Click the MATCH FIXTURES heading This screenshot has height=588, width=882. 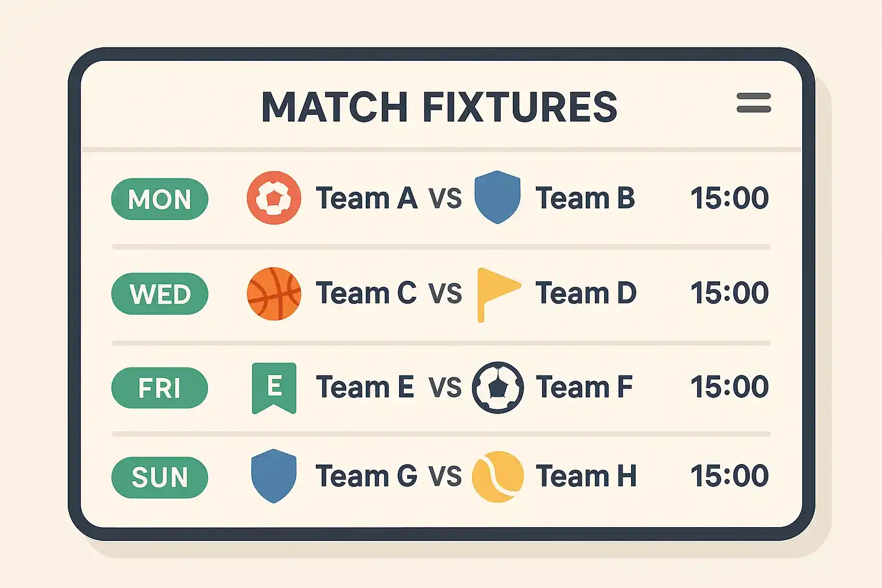(439, 107)
